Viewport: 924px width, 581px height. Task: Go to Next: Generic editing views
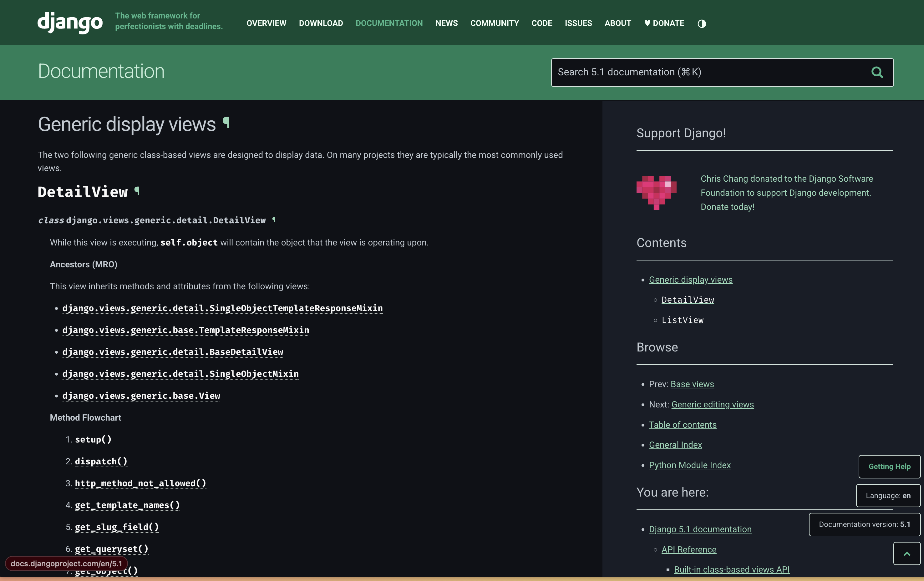pyautogui.click(x=712, y=404)
